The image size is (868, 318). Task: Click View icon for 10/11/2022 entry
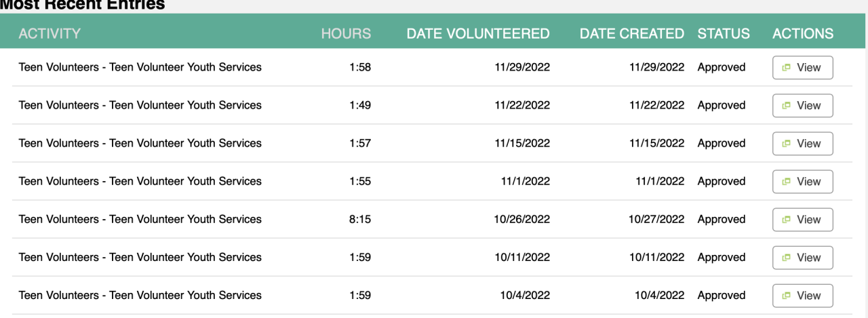click(x=787, y=258)
